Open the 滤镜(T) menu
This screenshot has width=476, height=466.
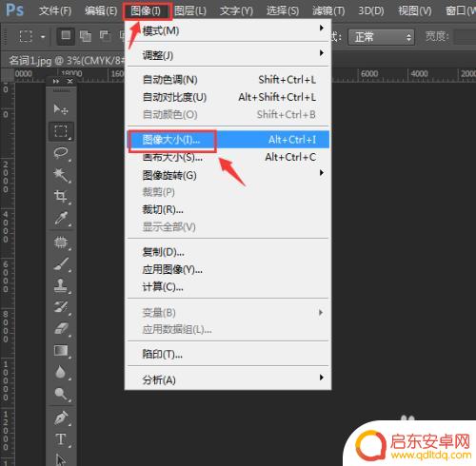(328, 11)
